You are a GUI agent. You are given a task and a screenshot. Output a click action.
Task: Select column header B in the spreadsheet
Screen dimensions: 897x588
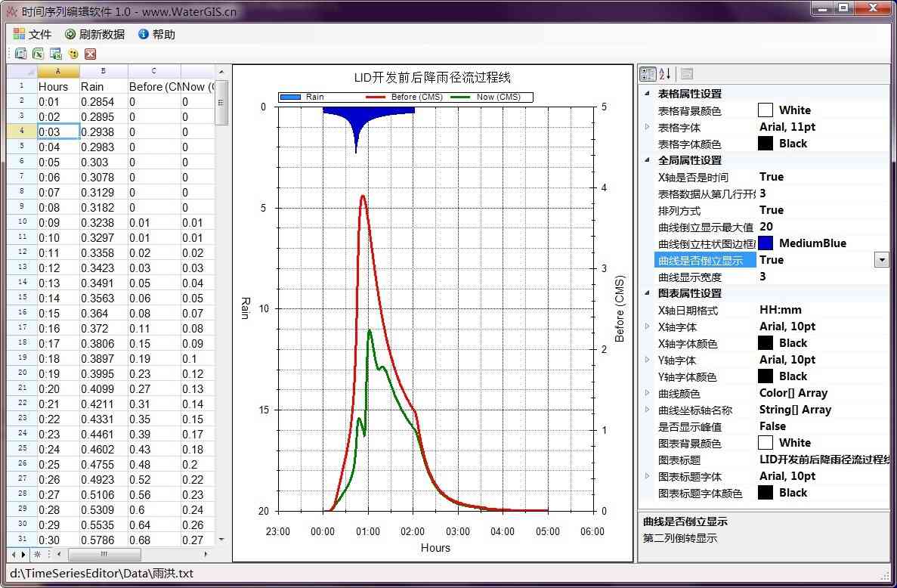pyautogui.click(x=103, y=72)
